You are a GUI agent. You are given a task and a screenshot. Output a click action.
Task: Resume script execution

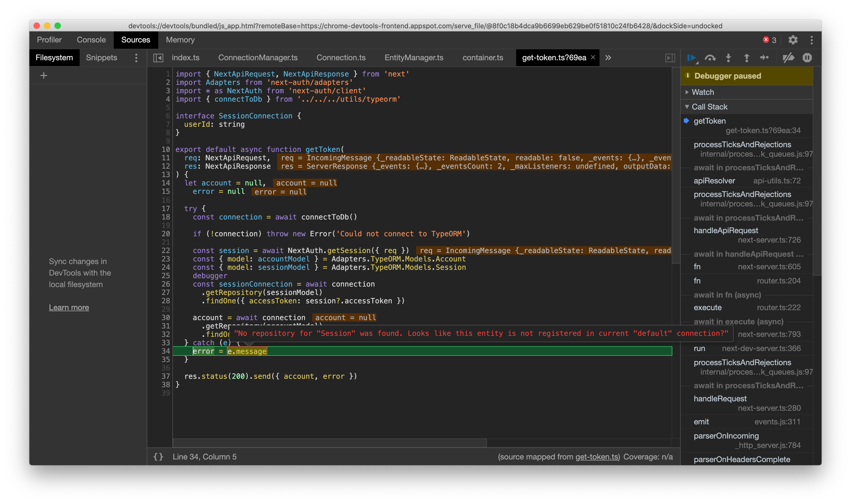pos(691,58)
